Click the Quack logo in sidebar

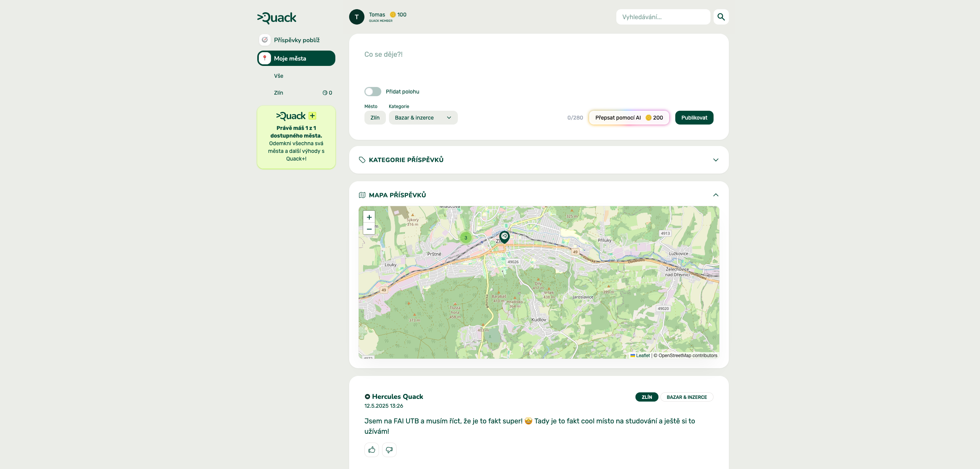[x=277, y=18]
